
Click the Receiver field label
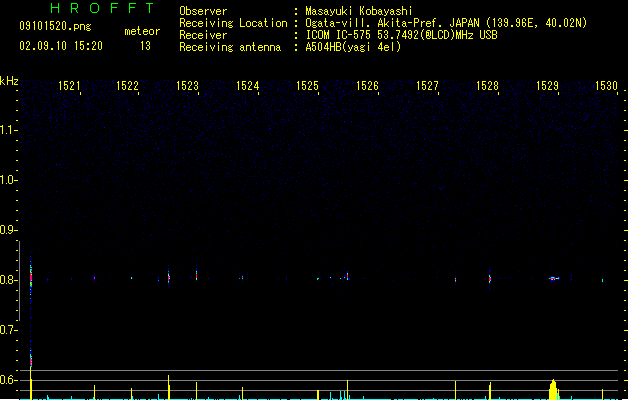203,35
